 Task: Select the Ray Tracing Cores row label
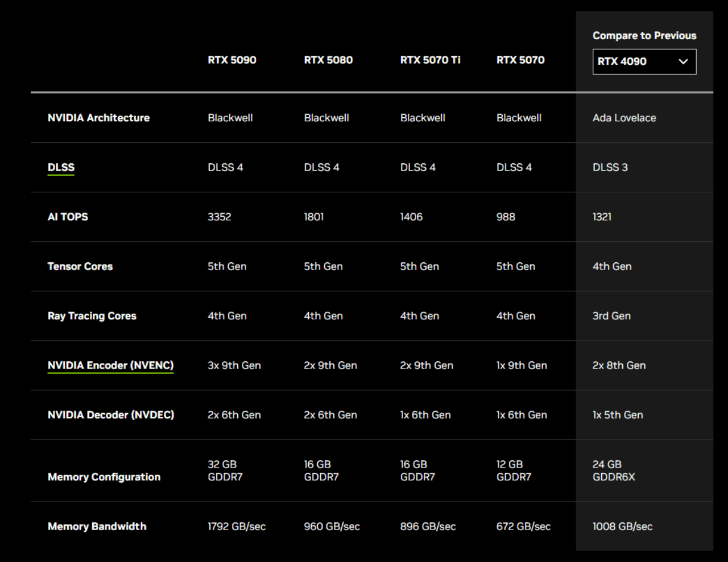tap(92, 316)
